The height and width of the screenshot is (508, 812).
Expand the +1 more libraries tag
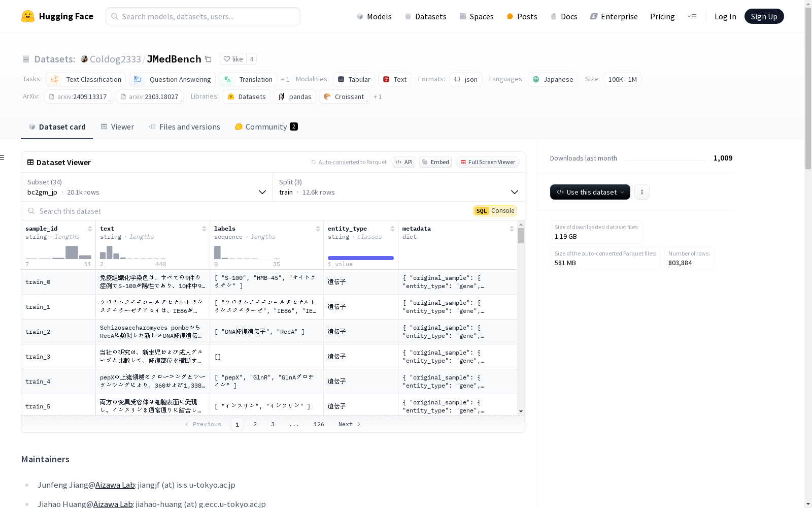(378, 97)
